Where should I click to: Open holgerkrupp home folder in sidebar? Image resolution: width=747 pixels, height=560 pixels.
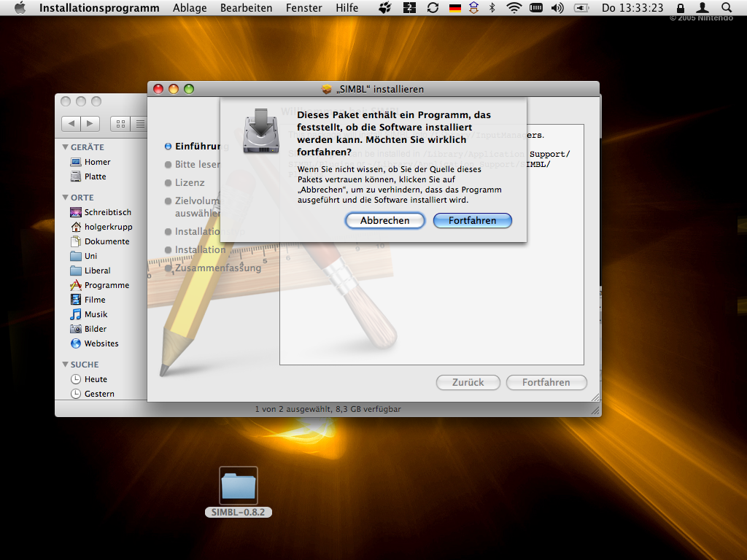[101, 227]
